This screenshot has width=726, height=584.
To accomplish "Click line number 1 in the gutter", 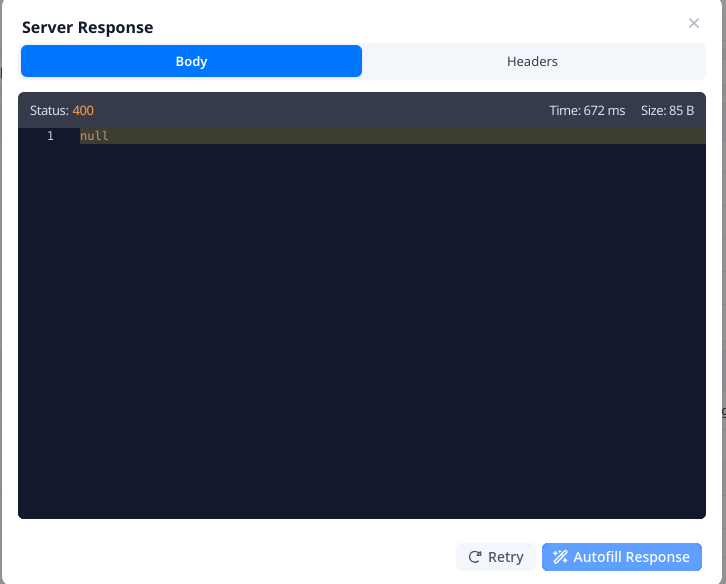I will (x=50, y=136).
